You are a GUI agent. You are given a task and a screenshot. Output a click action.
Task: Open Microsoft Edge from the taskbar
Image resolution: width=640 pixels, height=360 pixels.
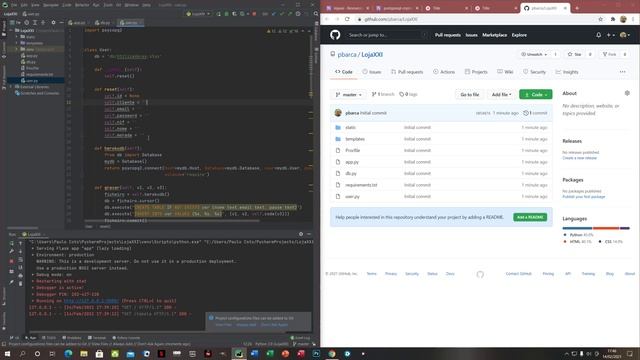pos(68,354)
